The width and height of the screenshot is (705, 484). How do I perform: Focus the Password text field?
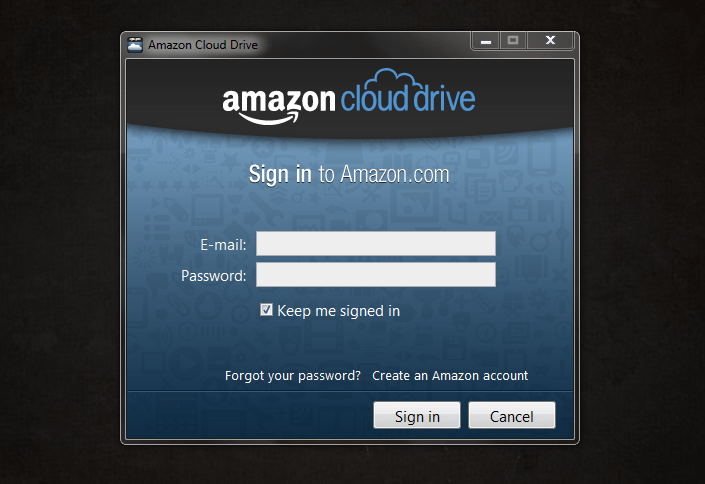tap(376, 275)
